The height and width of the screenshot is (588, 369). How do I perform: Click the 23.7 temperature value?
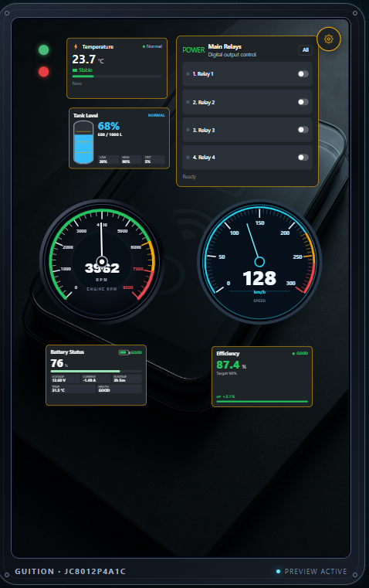coord(84,59)
